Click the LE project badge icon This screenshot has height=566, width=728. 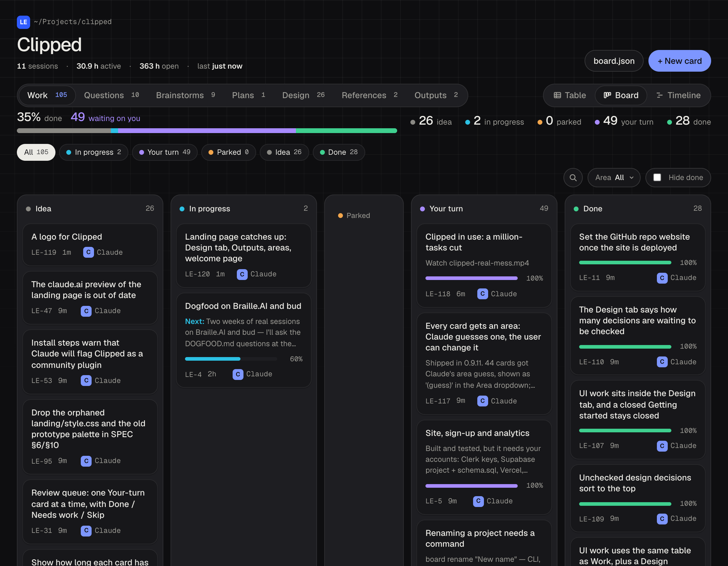[x=23, y=22]
